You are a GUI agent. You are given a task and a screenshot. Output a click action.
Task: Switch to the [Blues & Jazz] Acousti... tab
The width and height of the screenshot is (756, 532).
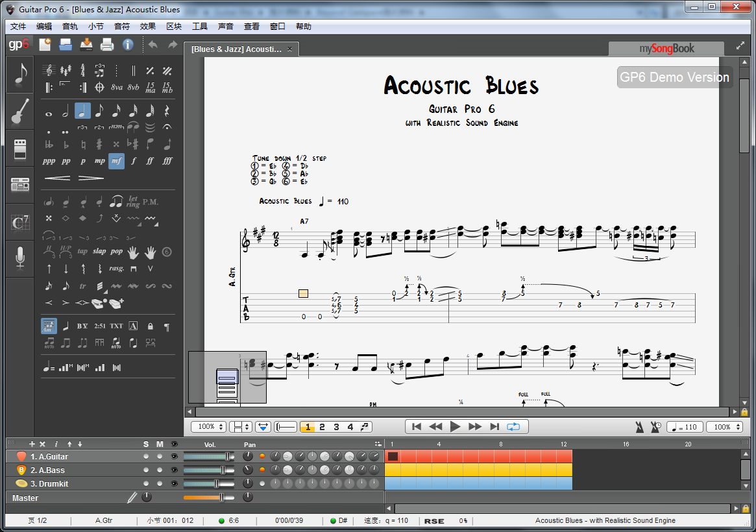(237, 49)
